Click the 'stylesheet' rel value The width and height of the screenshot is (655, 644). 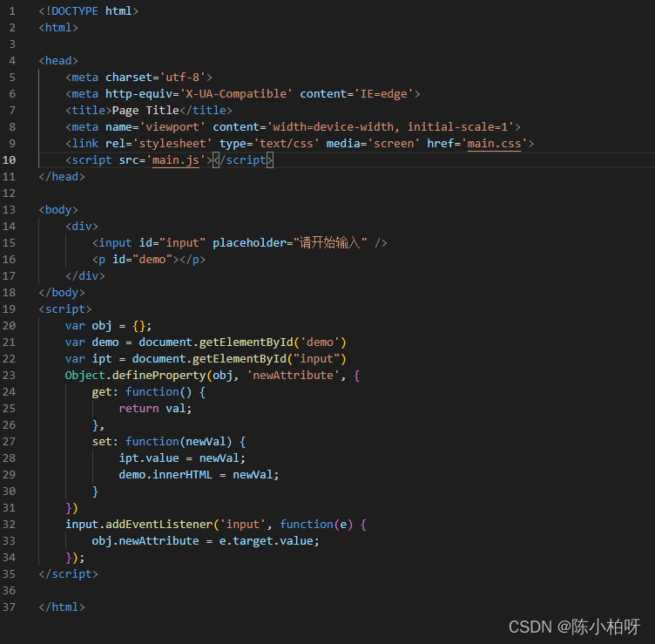pos(172,144)
